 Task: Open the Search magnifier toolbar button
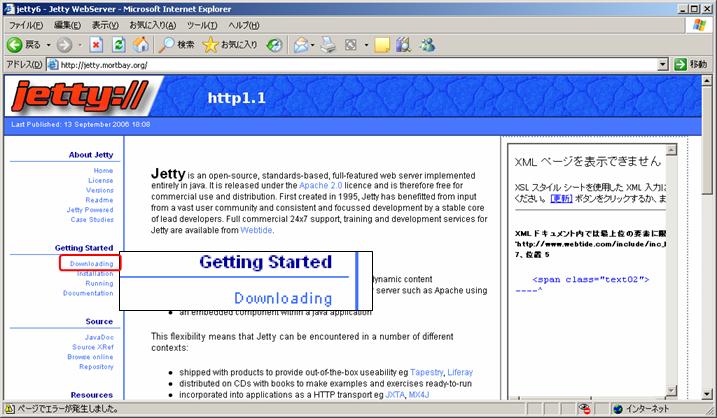(177, 44)
